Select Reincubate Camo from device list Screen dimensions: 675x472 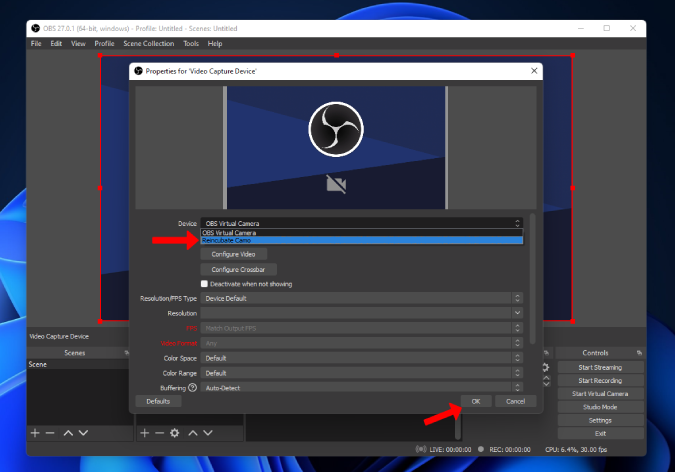[x=362, y=240]
